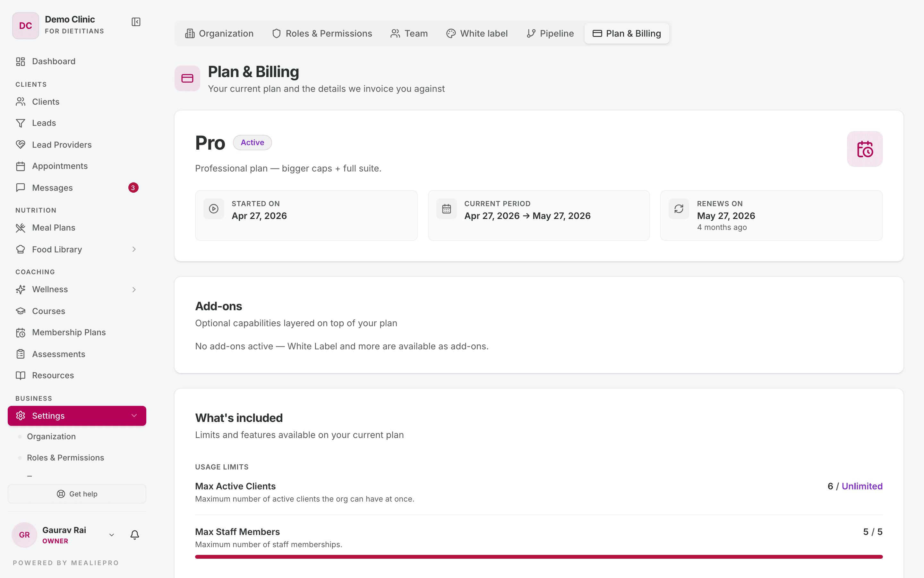Image resolution: width=924 pixels, height=578 pixels.
Task: Open the White label tab
Action: (477, 34)
